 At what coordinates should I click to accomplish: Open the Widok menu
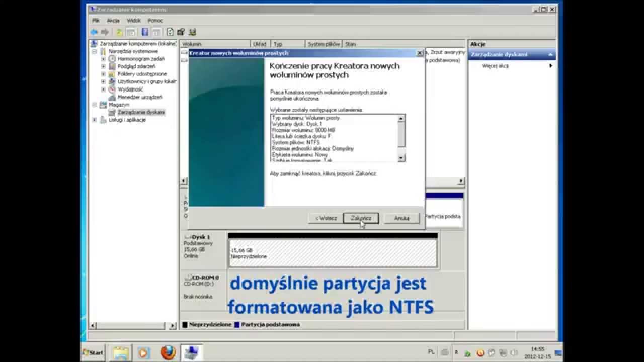(133, 21)
